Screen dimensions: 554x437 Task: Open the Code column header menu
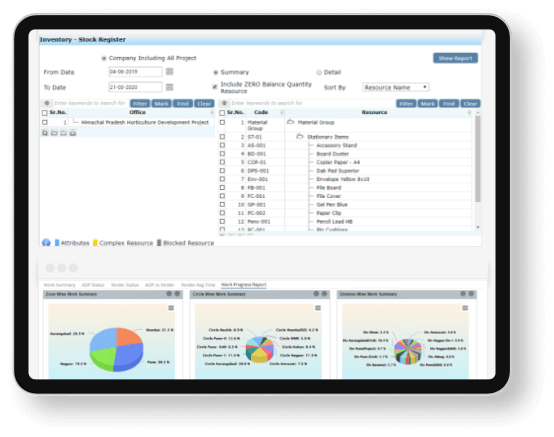pos(282,112)
